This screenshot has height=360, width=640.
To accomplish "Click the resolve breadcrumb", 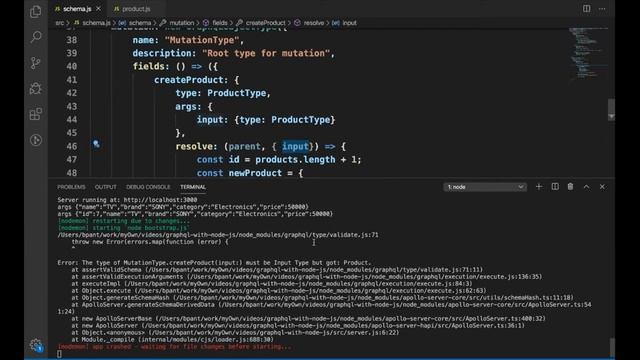I will 314,23.
